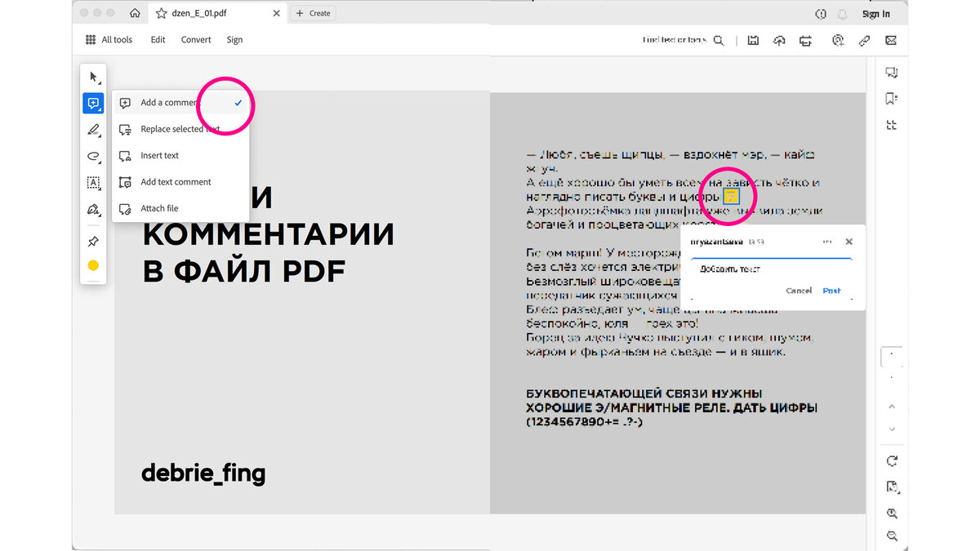Select the Highlight tool in left toolbar
Image resolution: width=980 pixels, height=551 pixels.
coord(93,129)
